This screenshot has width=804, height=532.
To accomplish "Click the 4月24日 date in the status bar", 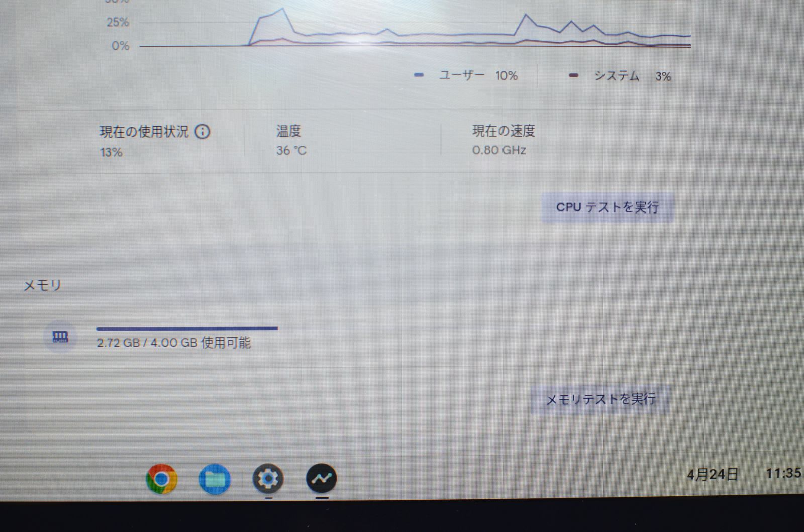I will point(713,473).
